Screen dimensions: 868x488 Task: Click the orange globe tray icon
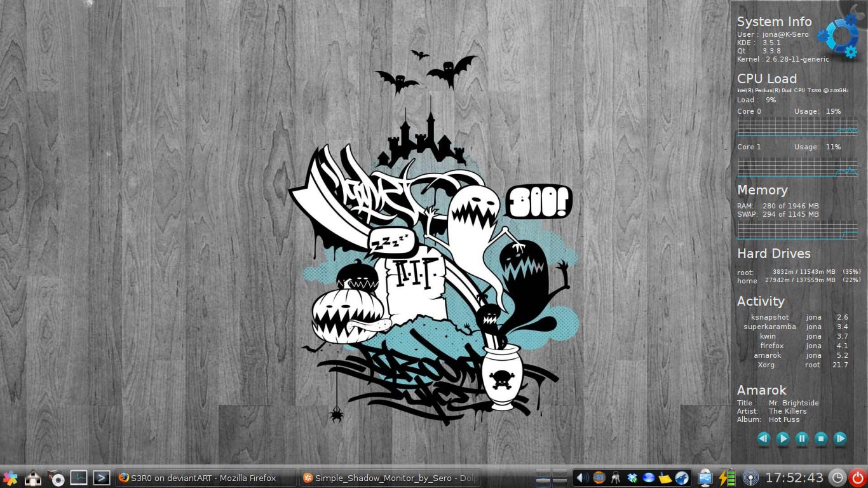coord(599,478)
